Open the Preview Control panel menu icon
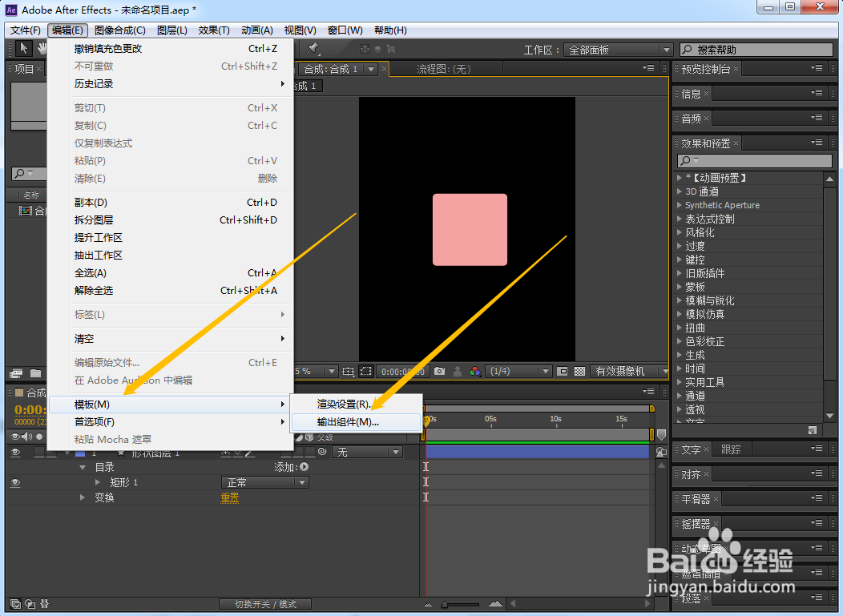 pyautogui.click(x=817, y=68)
